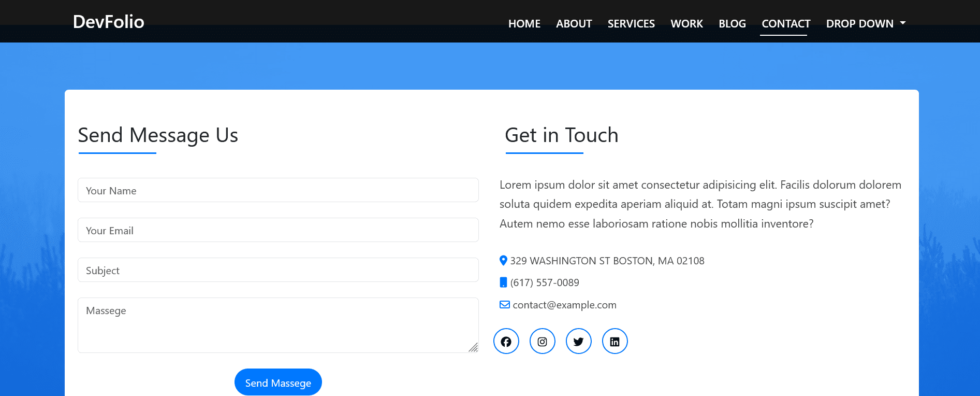Click into the Your Email field

278,230
